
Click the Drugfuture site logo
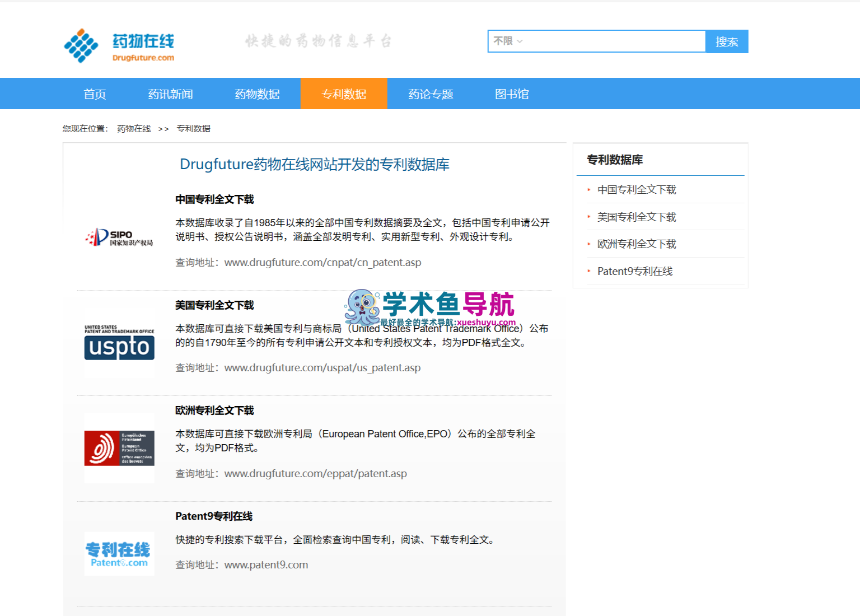point(119,45)
